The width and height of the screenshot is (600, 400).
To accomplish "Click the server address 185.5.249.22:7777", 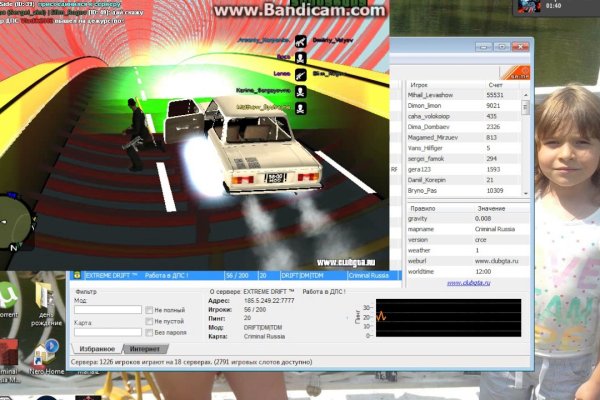I will 269,301.
